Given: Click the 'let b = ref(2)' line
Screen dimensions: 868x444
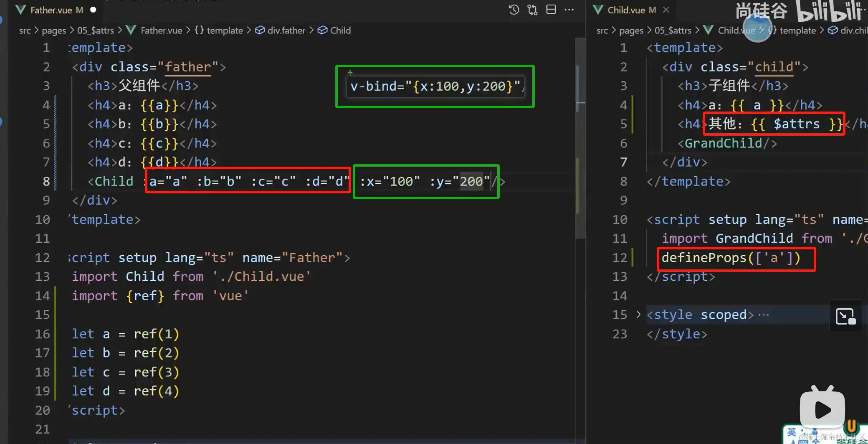Looking at the screenshot, I should [x=125, y=353].
